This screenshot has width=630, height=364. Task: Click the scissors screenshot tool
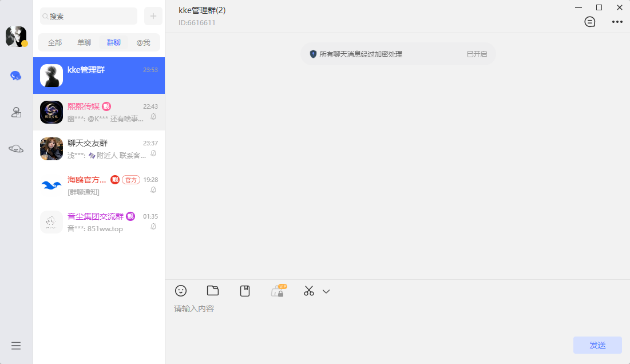coord(309,291)
